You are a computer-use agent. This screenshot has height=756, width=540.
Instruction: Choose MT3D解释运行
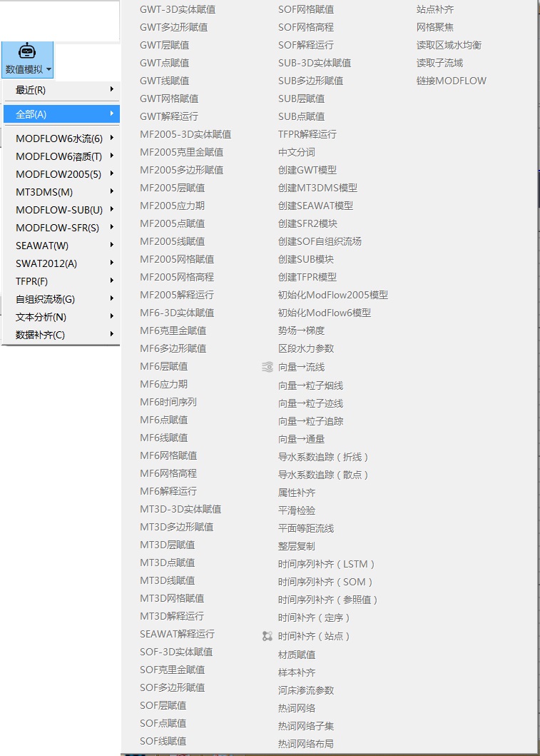click(172, 615)
